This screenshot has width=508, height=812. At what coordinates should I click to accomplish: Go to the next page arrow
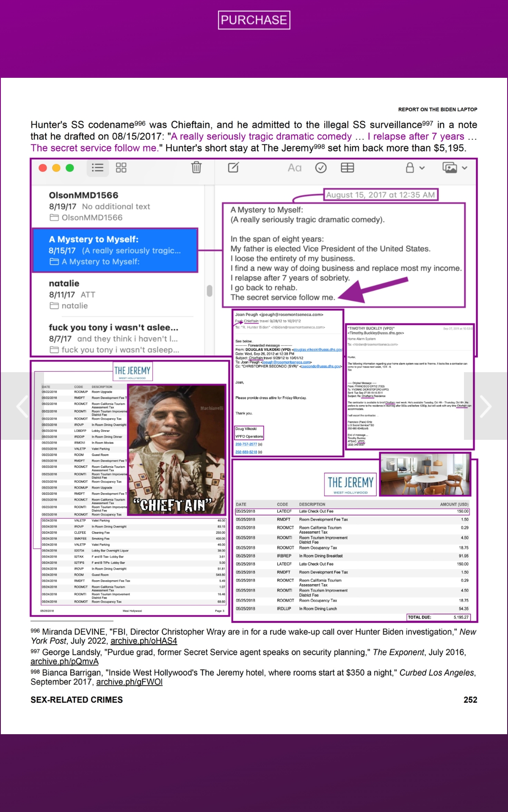click(485, 406)
